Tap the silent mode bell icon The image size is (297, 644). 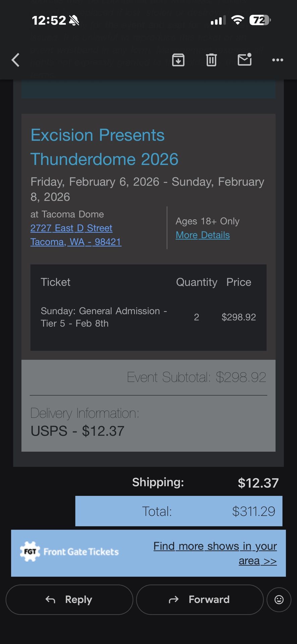tap(74, 20)
